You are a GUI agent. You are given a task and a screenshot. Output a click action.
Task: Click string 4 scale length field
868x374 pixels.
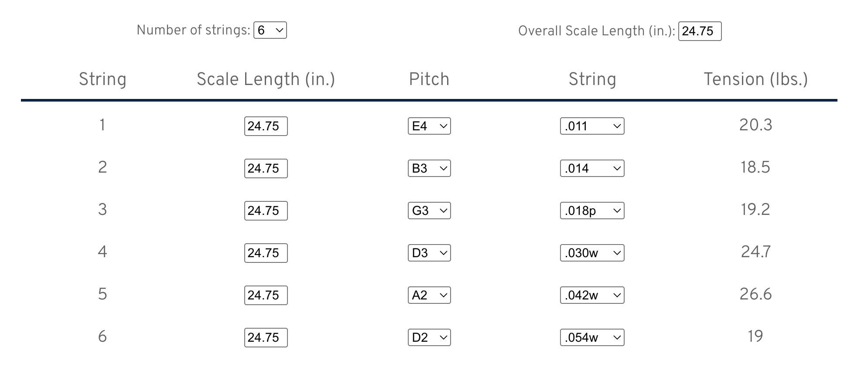(266, 253)
